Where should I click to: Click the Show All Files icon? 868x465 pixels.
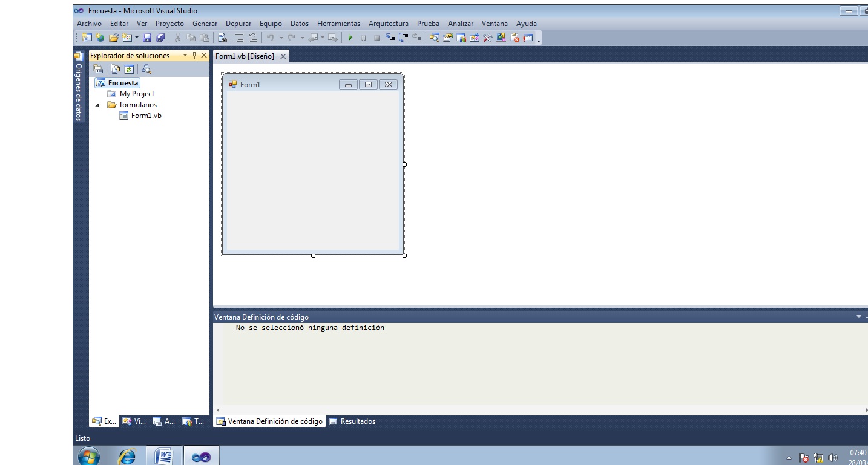pos(115,68)
